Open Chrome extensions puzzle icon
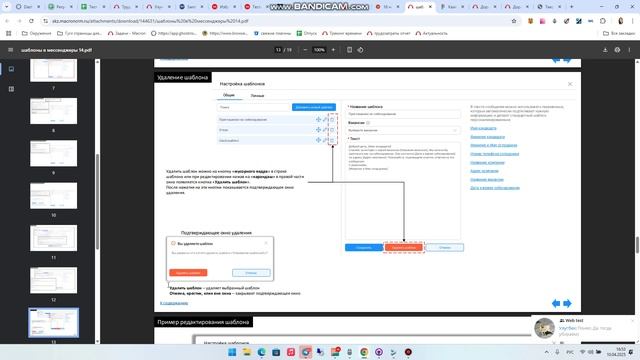Viewport: 640px width, 360px height. click(x=603, y=21)
